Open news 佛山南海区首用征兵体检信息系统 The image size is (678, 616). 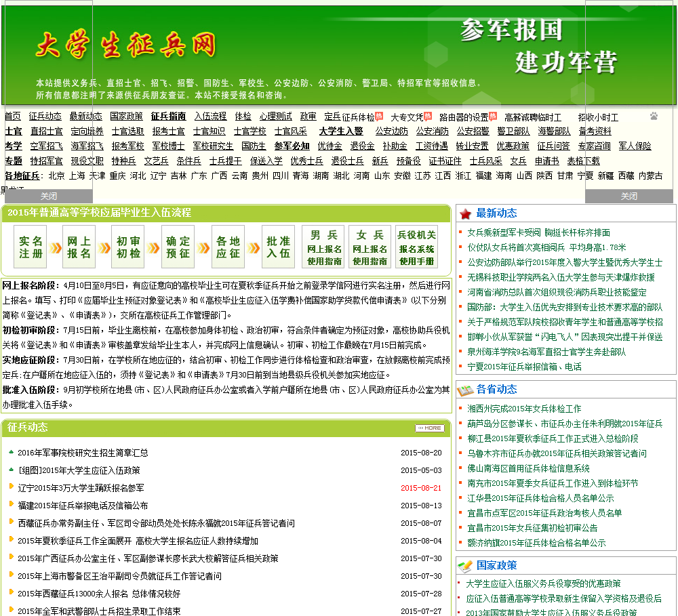pos(528,468)
